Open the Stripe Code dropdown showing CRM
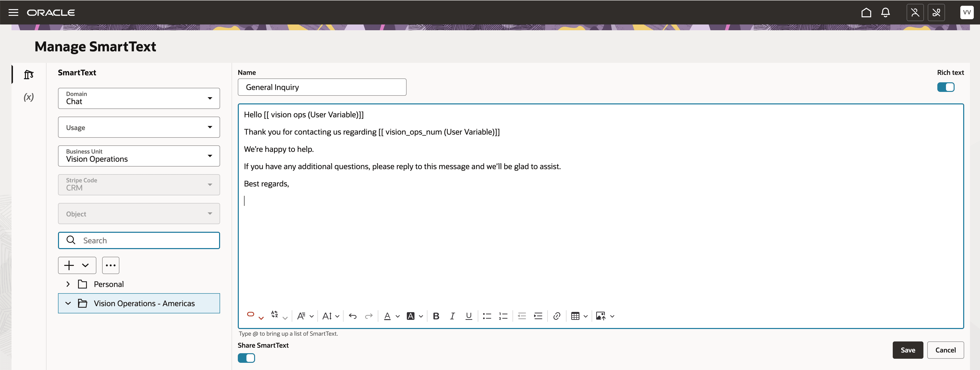Screen dimensions: 980x370 coord(139,185)
